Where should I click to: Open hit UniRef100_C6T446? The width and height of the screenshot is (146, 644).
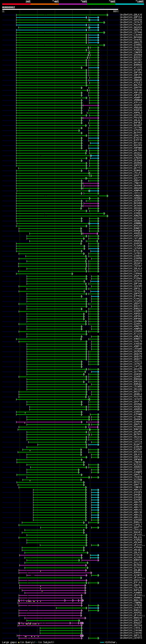click(x=131, y=32)
